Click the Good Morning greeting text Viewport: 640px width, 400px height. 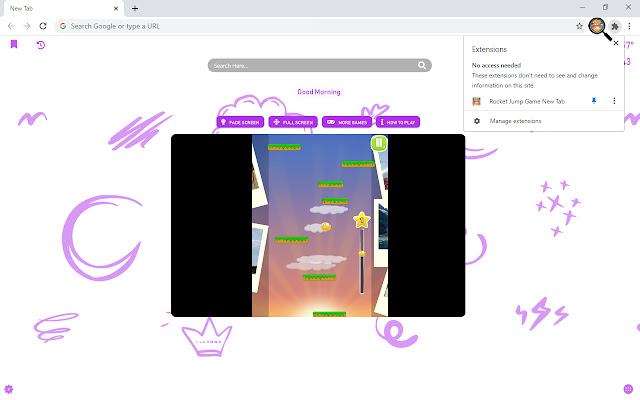(320, 92)
